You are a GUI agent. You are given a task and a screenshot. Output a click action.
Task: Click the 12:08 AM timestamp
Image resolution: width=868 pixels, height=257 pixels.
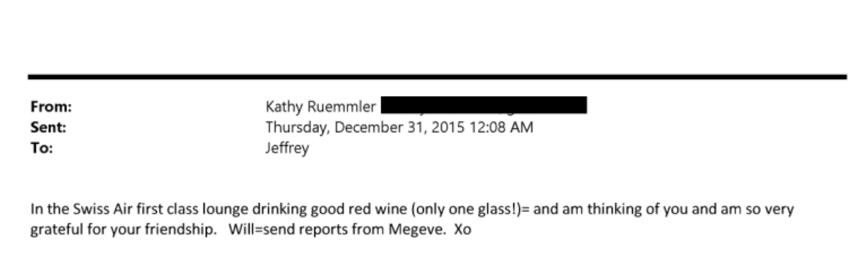click(x=501, y=127)
